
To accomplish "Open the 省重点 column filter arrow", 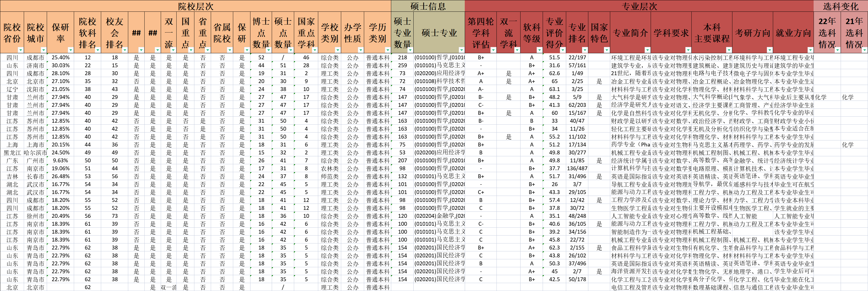I will 207,50.
